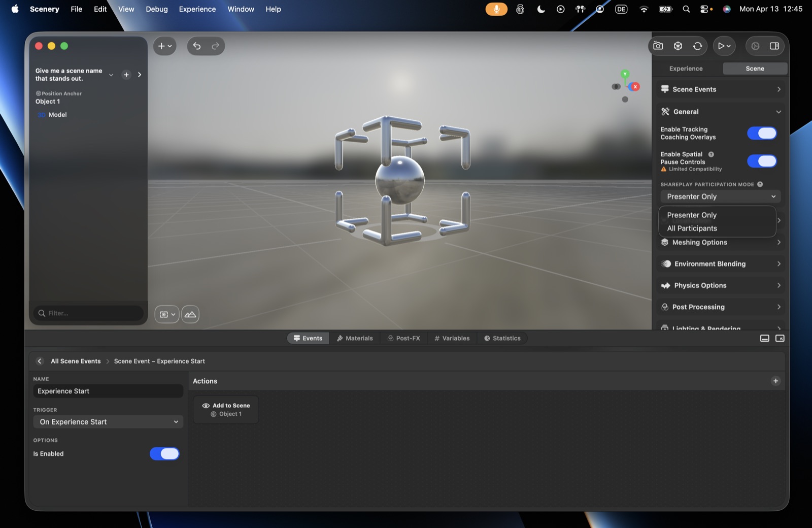
Task: Toggle the environment landscape icon
Action: pos(190,314)
